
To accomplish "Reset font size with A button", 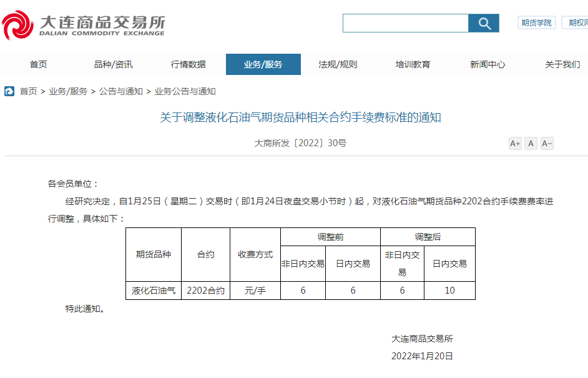I will click(531, 144).
